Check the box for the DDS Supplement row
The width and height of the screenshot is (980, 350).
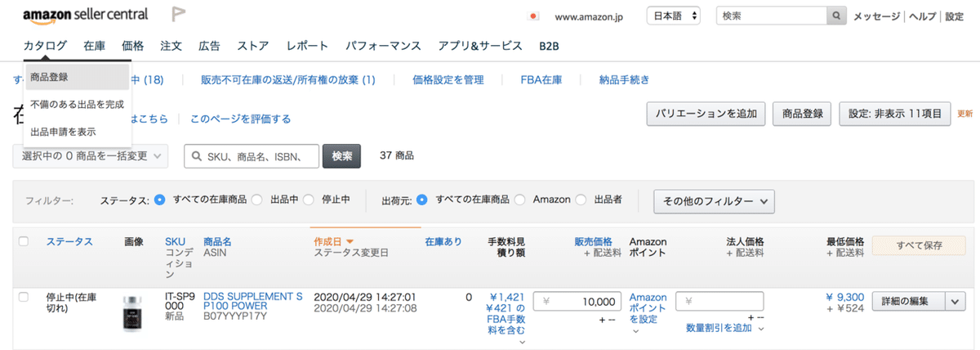[x=23, y=296]
